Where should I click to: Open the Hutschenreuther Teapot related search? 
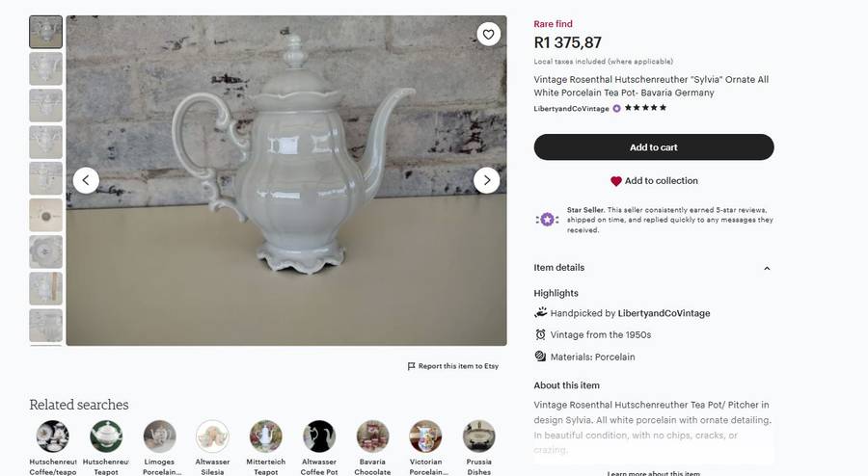coord(106,437)
